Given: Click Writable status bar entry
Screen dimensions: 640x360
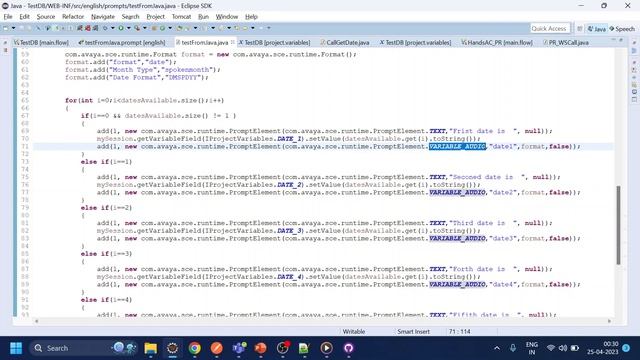Looking at the screenshot, I should pyautogui.click(x=353, y=332).
